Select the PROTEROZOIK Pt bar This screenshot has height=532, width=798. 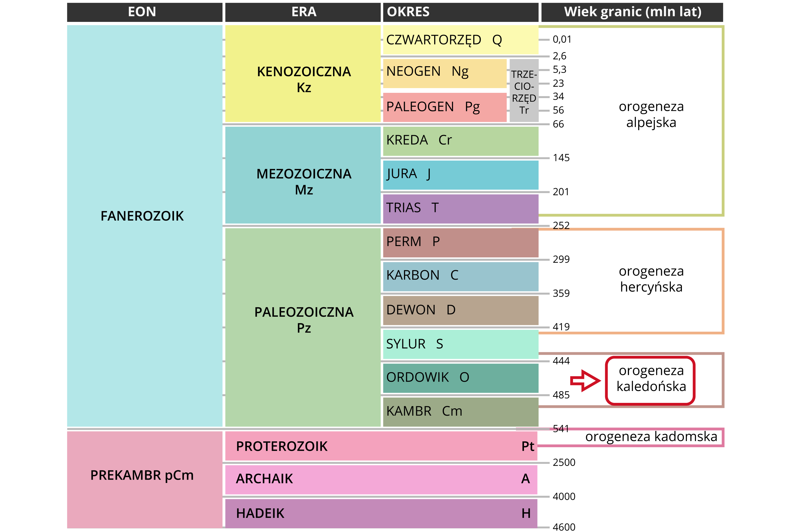pos(381,446)
